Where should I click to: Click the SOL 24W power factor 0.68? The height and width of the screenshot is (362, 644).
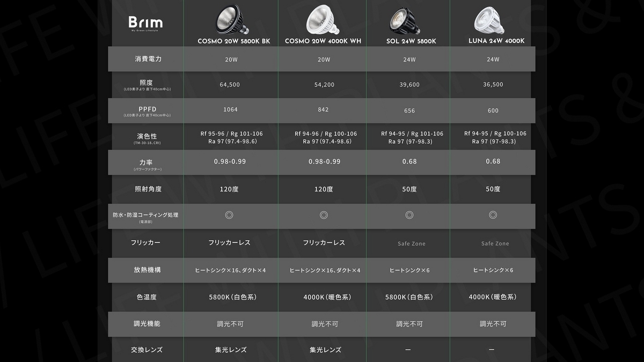409,161
